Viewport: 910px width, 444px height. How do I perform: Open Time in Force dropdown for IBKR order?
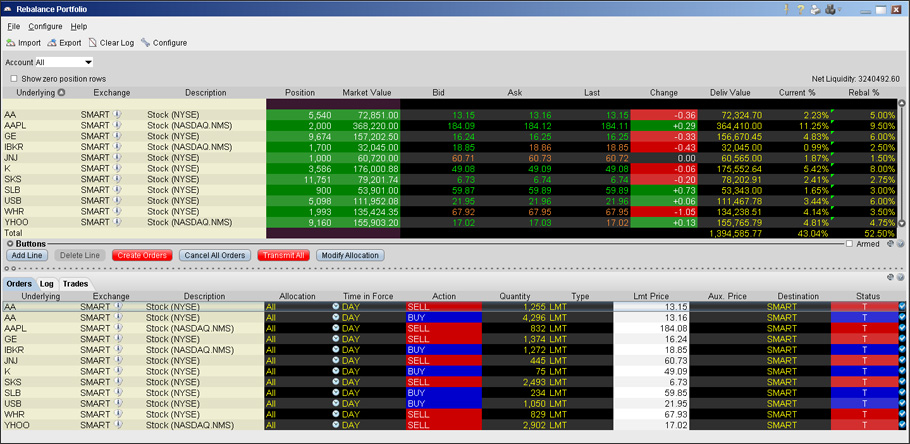pos(335,349)
